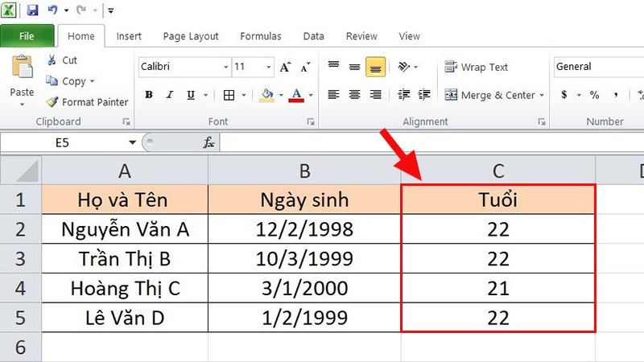This screenshot has width=644, height=362.
Task: Open the green File button
Action: coord(27,36)
